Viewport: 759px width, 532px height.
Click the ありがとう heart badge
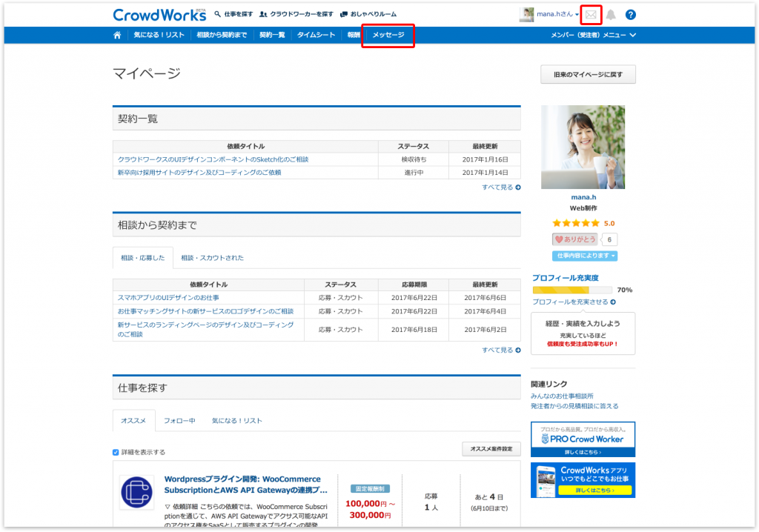coord(575,239)
